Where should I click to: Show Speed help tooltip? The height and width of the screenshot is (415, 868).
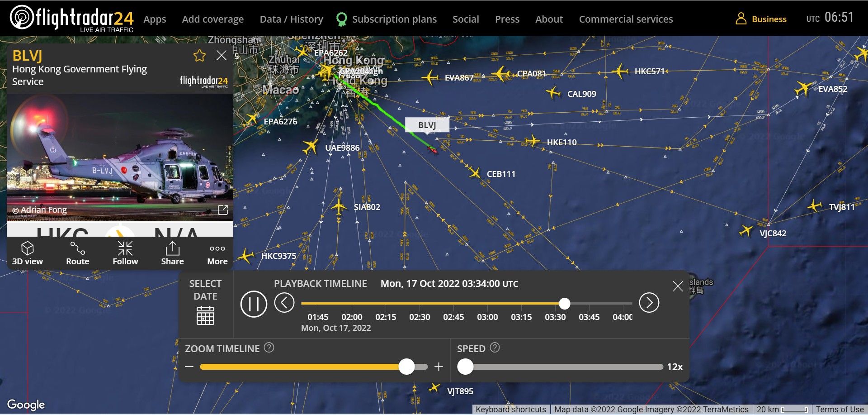[495, 348]
